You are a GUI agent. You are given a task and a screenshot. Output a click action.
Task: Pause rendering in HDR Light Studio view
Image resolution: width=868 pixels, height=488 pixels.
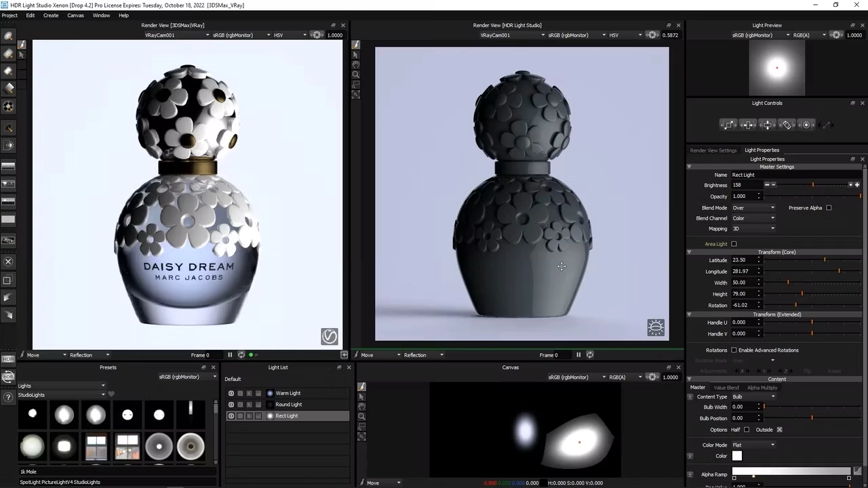tap(578, 355)
